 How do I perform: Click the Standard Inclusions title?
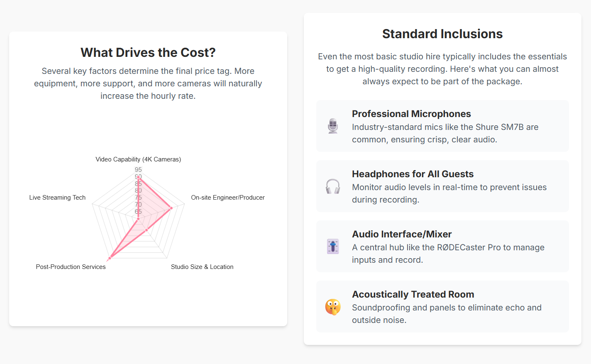[x=442, y=34]
